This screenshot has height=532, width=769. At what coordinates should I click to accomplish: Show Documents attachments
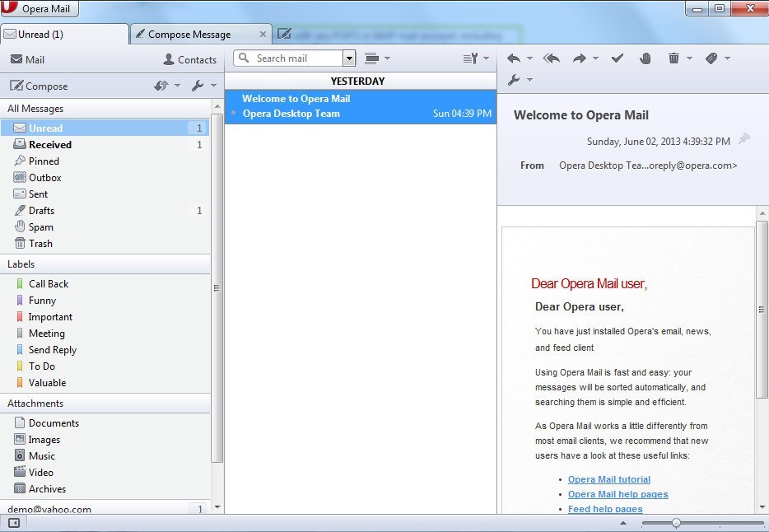tap(105, 423)
